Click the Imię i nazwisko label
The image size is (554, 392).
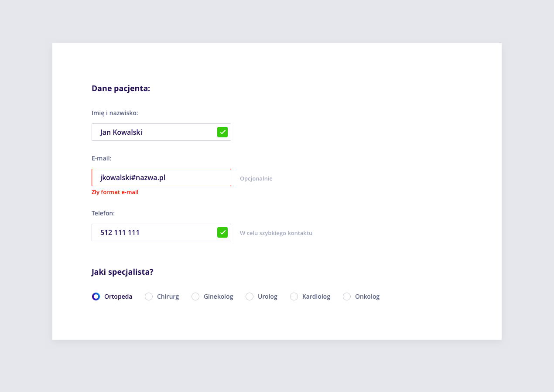coord(115,113)
